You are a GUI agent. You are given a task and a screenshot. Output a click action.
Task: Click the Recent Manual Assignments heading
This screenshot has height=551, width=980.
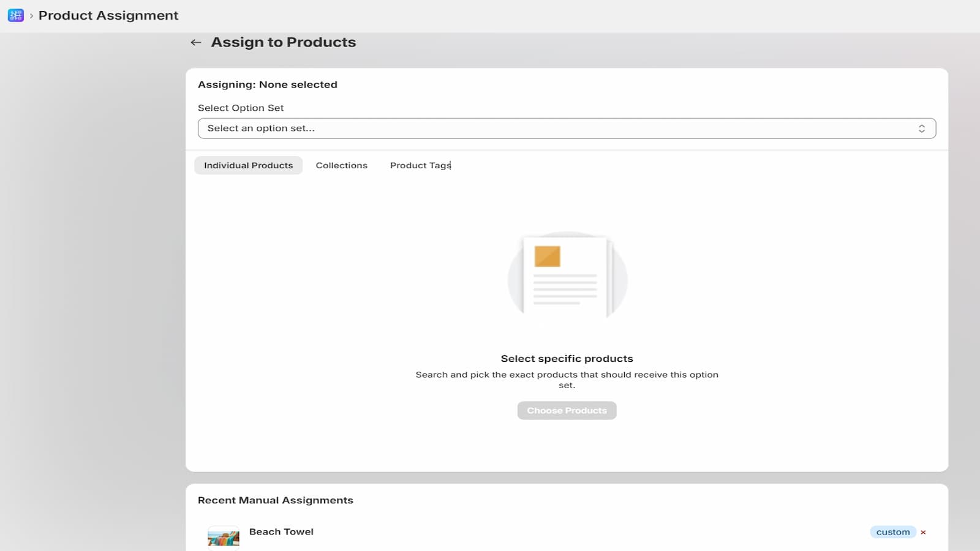pos(275,500)
